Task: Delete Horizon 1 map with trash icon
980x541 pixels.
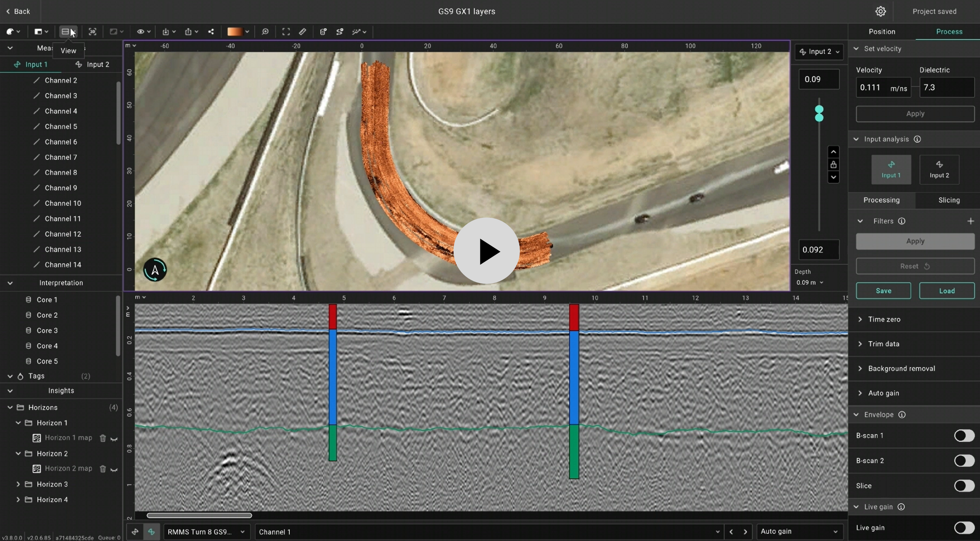Action: 103,438
